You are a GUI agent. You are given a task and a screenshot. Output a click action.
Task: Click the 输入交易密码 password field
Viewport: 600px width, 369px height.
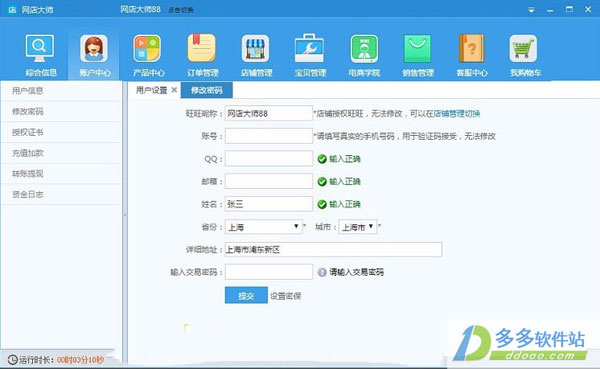[269, 272]
